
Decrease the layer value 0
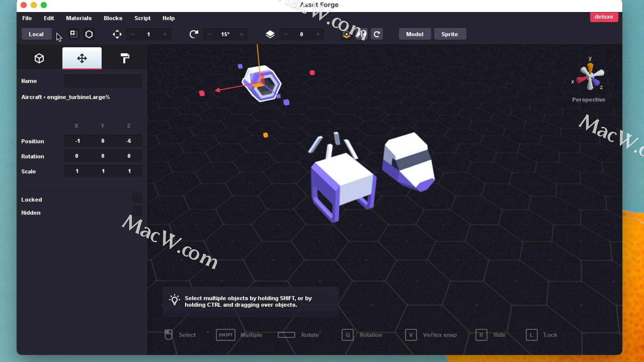point(286,34)
